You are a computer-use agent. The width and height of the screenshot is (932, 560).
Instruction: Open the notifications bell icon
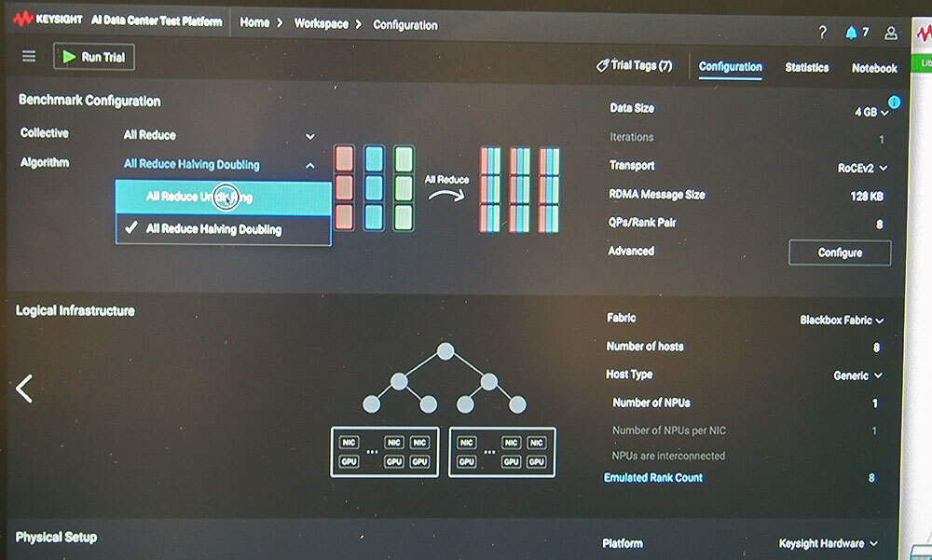(851, 32)
